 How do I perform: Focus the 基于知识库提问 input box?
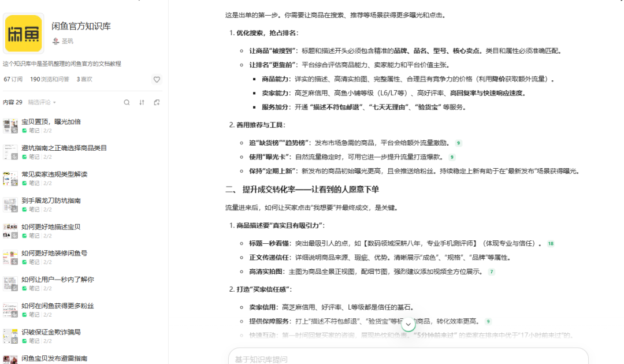click(x=408, y=357)
